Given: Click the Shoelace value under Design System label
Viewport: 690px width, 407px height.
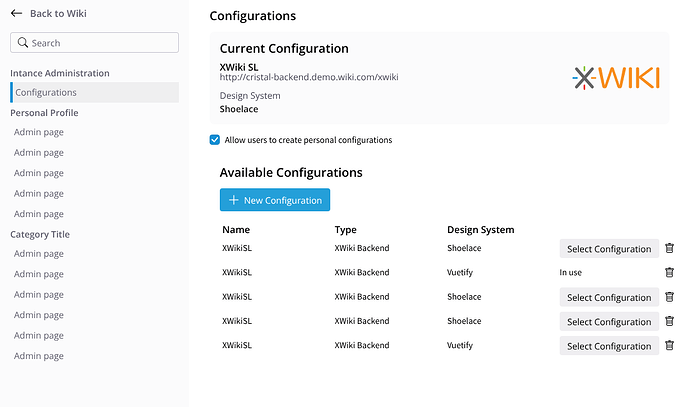Looking at the screenshot, I should (239, 109).
